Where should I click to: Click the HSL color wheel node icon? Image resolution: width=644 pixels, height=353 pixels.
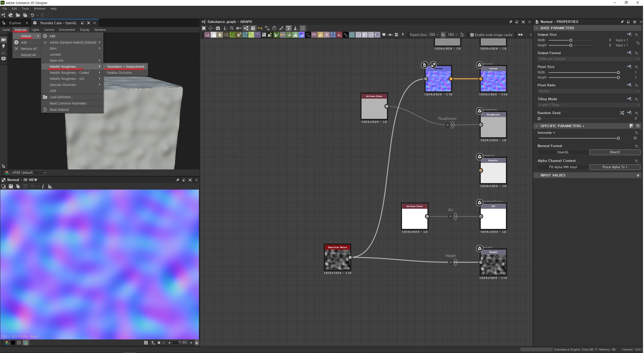pos(302,35)
